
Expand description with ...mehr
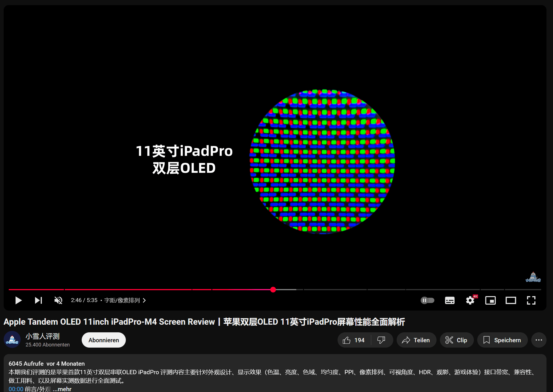pyautogui.click(x=62, y=389)
